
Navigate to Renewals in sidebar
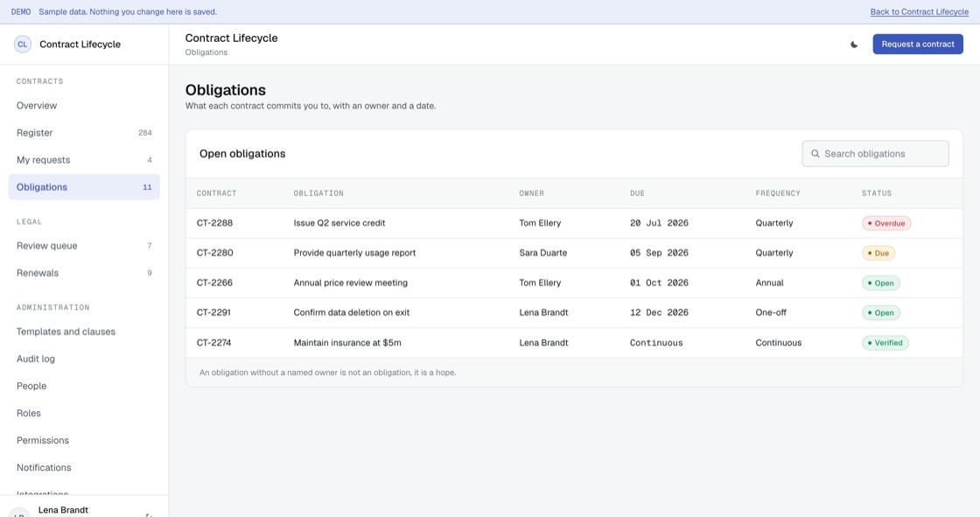pos(84,273)
